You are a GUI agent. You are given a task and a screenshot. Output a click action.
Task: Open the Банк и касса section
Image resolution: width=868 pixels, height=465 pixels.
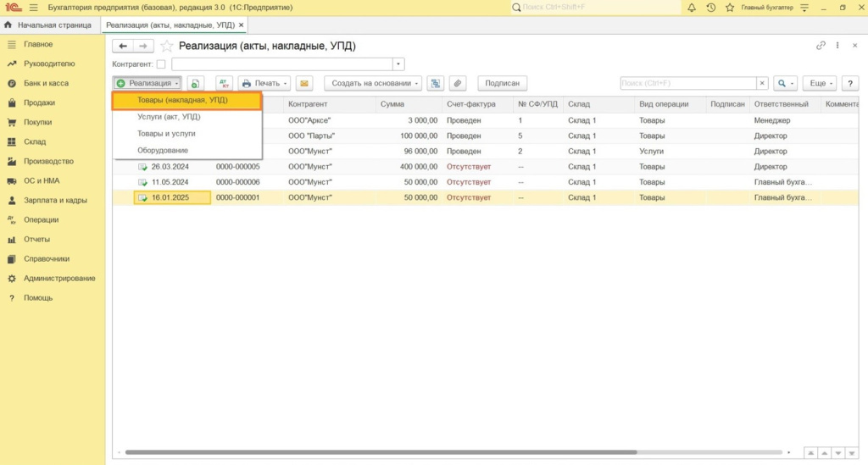tap(47, 83)
